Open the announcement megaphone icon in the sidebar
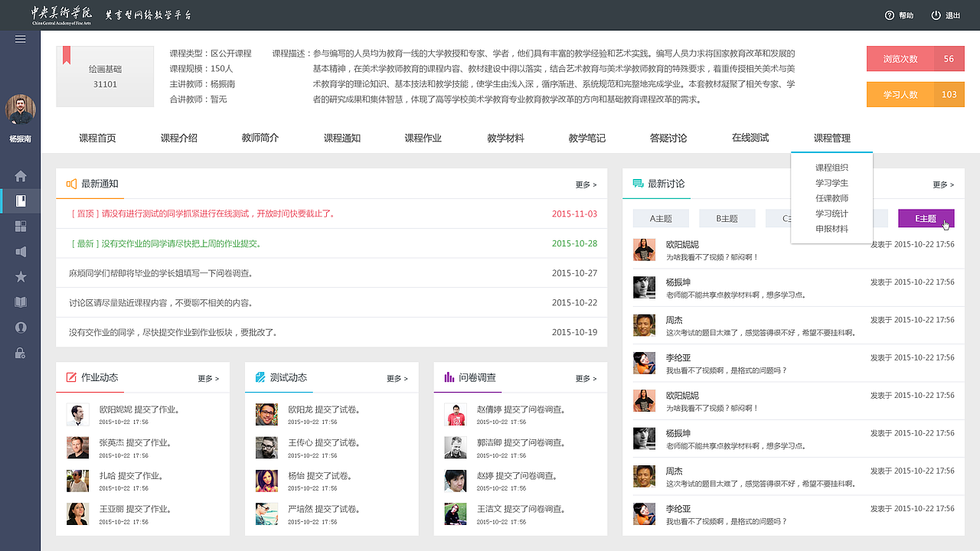The image size is (980, 551). tap(21, 252)
